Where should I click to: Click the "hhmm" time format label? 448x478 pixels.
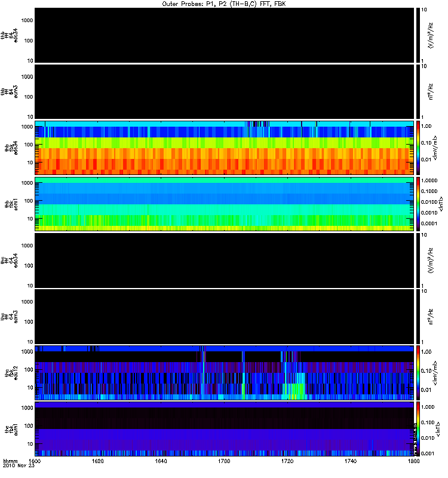click(10, 461)
